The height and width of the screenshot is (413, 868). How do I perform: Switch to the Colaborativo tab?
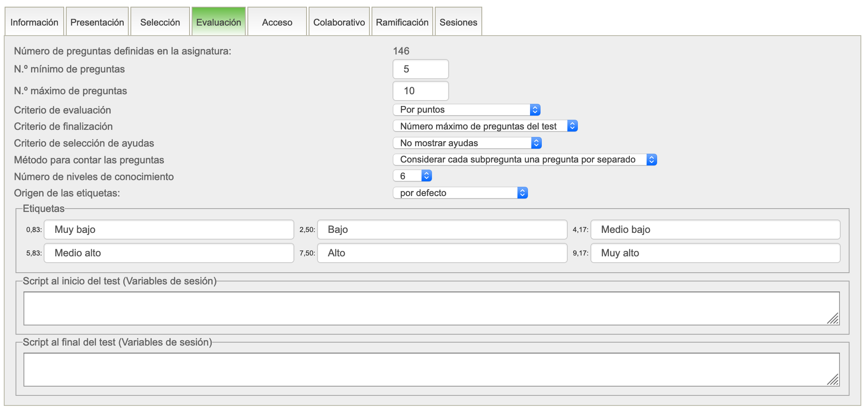pyautogui.click(x=339, y=22)
